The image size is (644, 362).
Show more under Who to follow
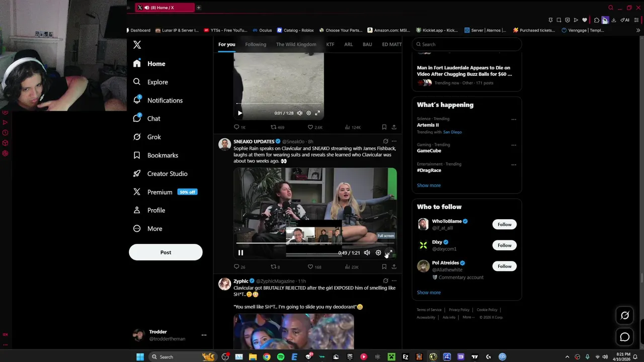coord(429,293)
